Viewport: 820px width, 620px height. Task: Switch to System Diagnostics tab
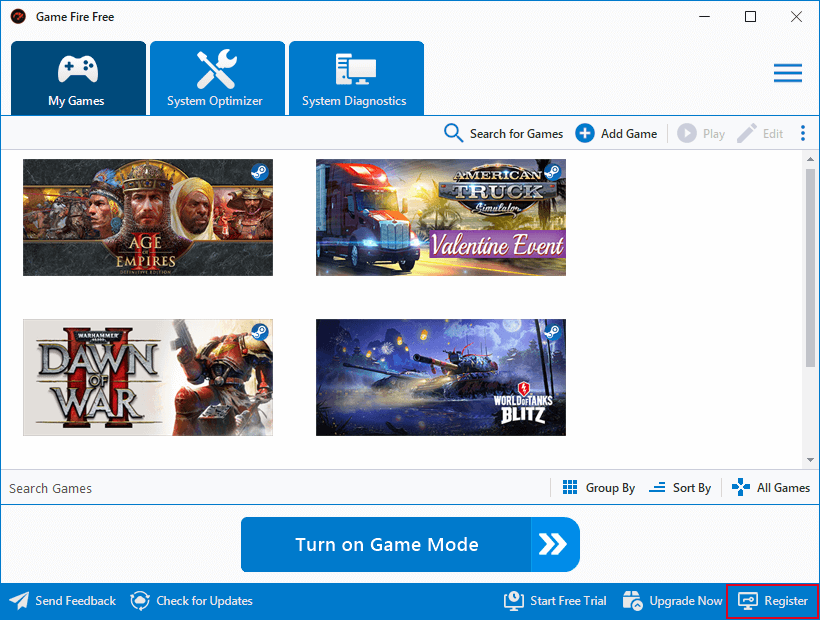(356, 78)
